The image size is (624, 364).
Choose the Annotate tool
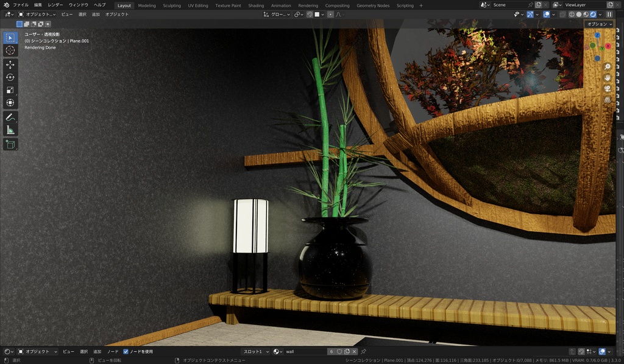(10, 117)
